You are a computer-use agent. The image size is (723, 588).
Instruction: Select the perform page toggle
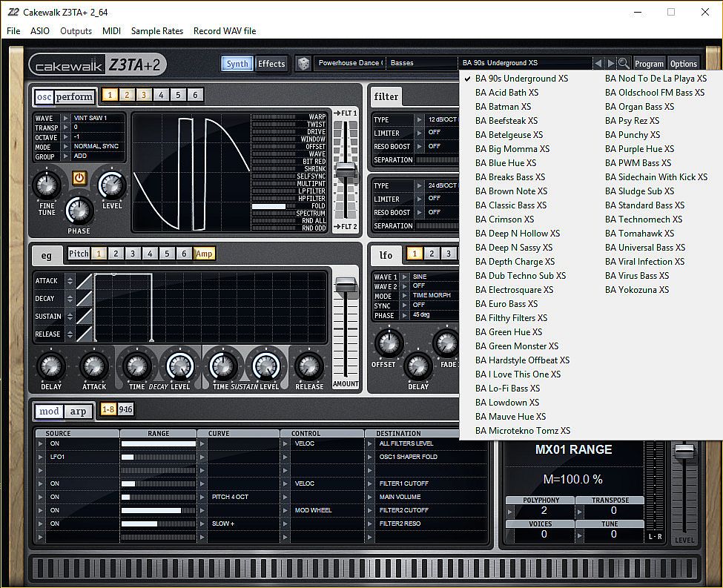(75, 96)
